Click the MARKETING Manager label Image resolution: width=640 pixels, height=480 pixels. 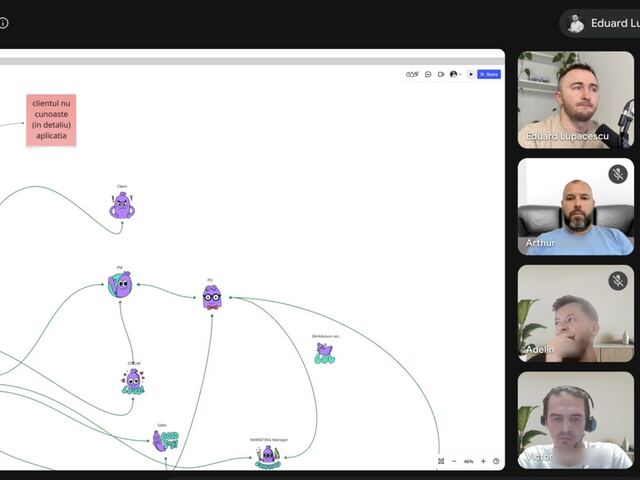click(269, 440)
